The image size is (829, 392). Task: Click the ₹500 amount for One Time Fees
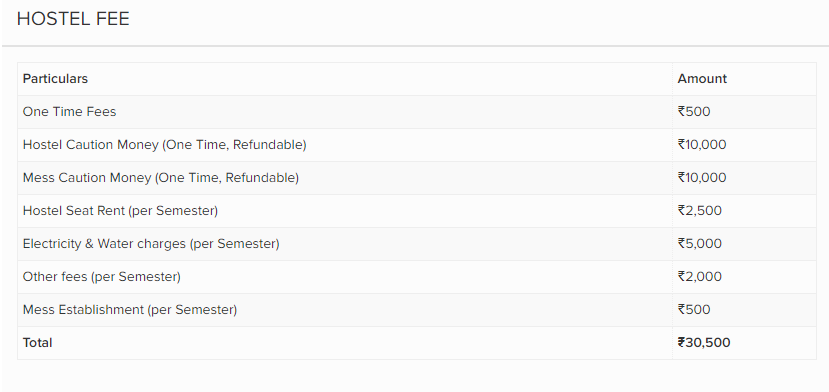694,112
